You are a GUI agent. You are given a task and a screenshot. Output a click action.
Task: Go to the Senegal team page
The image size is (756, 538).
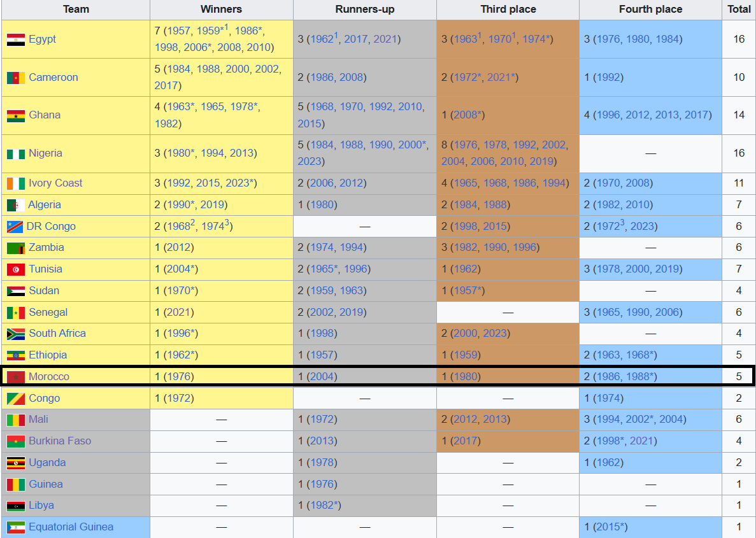click(x=48, y=313)
